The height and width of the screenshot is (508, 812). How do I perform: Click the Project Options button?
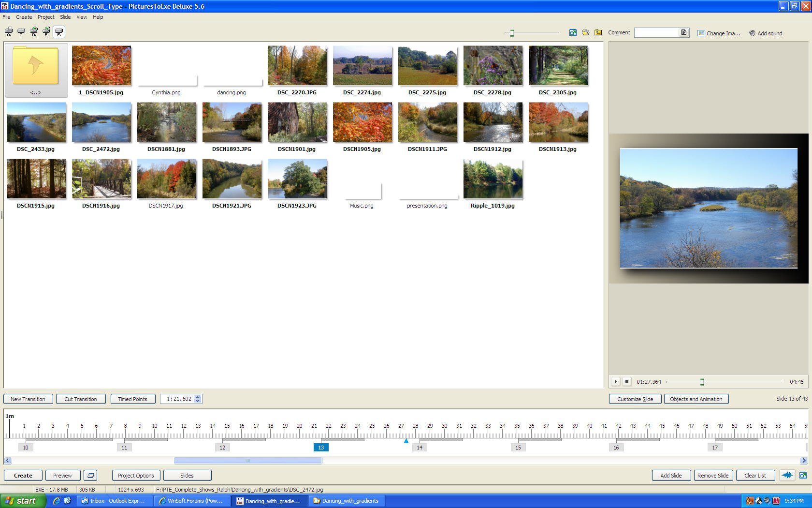pyautogui.click(x=136, y=475)
